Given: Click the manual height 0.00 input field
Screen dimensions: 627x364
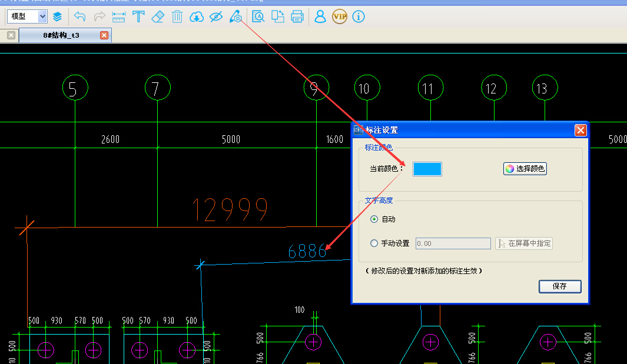Looking at the screenshot, I should click(x=453, y=243).
